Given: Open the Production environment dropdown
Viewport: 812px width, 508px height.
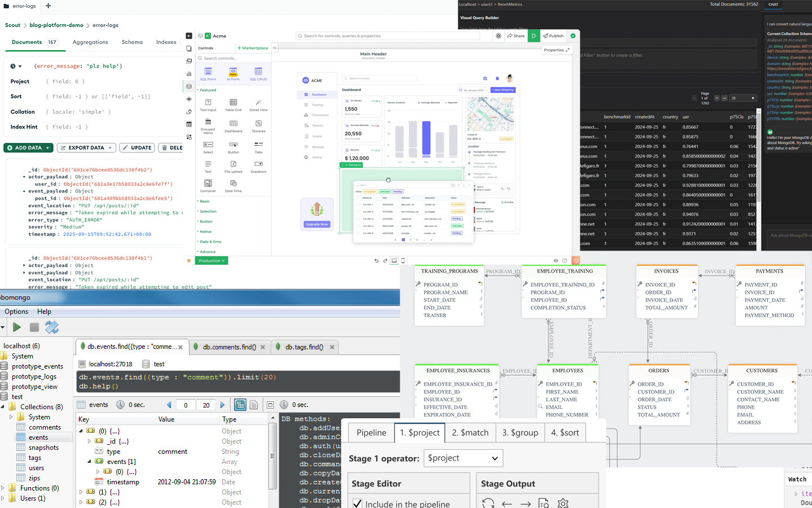Looking at the screenshot, I should pyautogui.click(x=212, y=261).
